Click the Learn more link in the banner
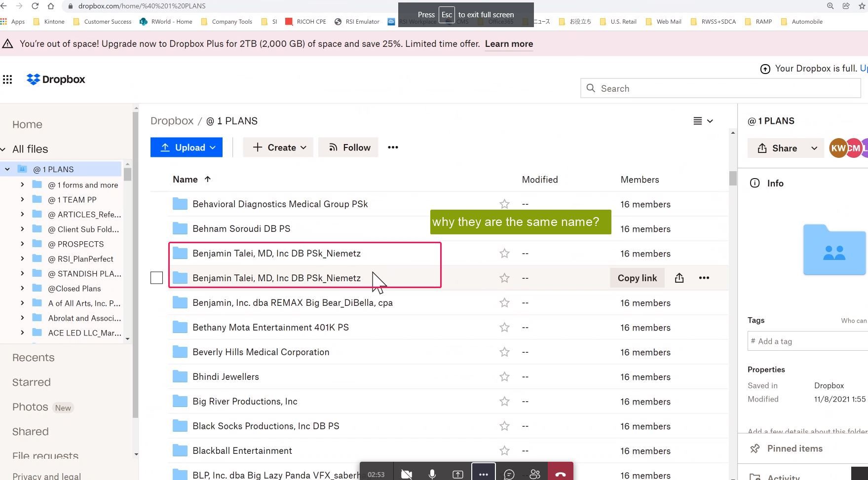This screenshot has width=868, height=480. pos(509,44)
